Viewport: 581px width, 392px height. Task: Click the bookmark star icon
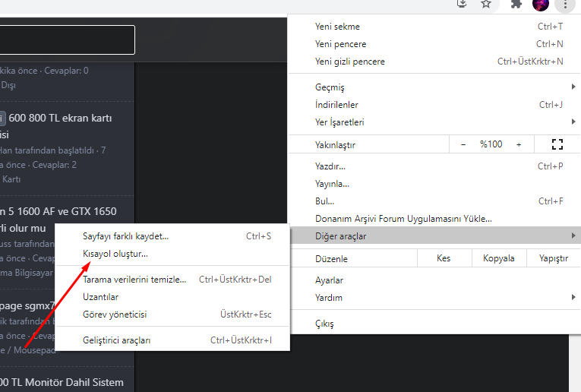pos(486,4)
